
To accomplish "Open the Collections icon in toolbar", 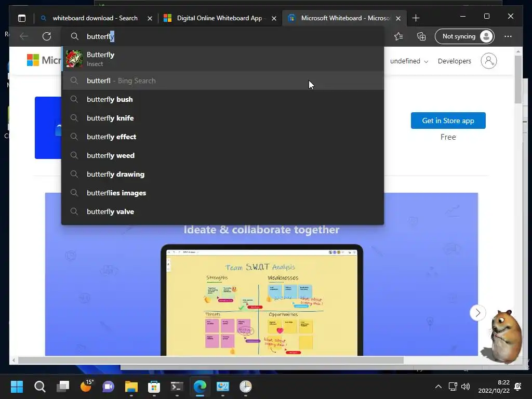I will tap(421, 36).
